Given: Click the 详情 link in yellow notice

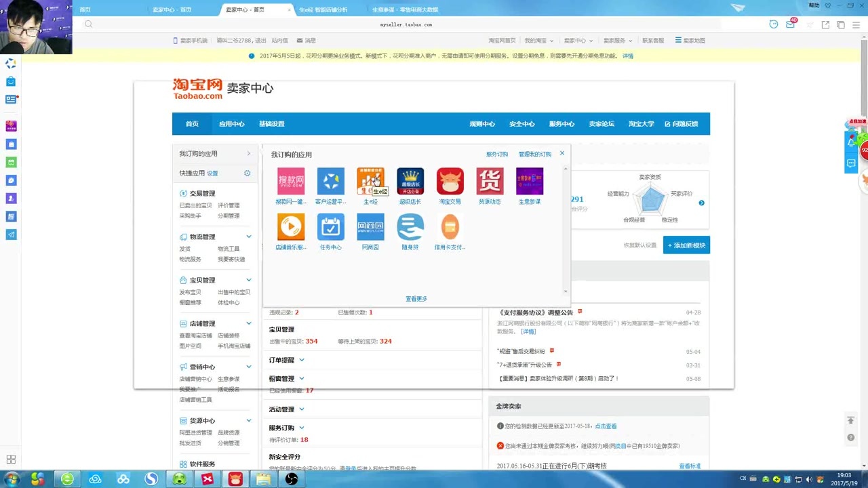Looking at the screenshot, I should pos(628,56).
